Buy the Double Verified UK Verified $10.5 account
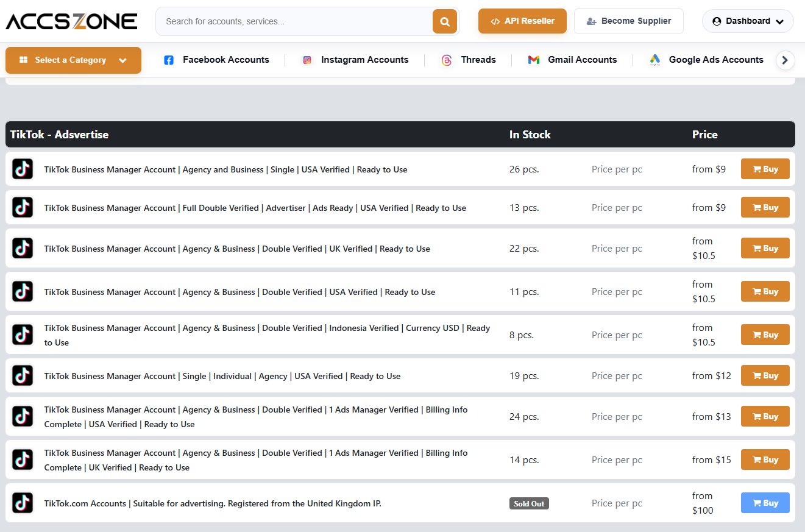805x532 pixels. 765,248
